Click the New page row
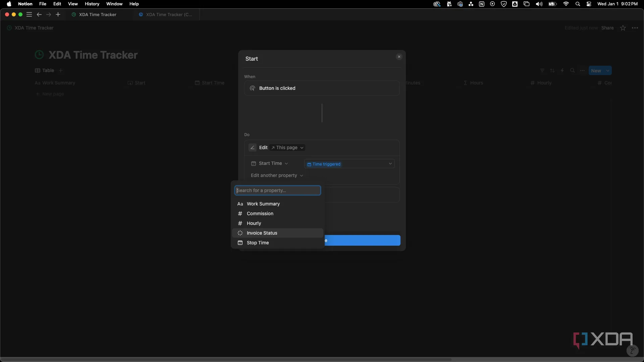The image size is (644, 362). click(50, 94)
